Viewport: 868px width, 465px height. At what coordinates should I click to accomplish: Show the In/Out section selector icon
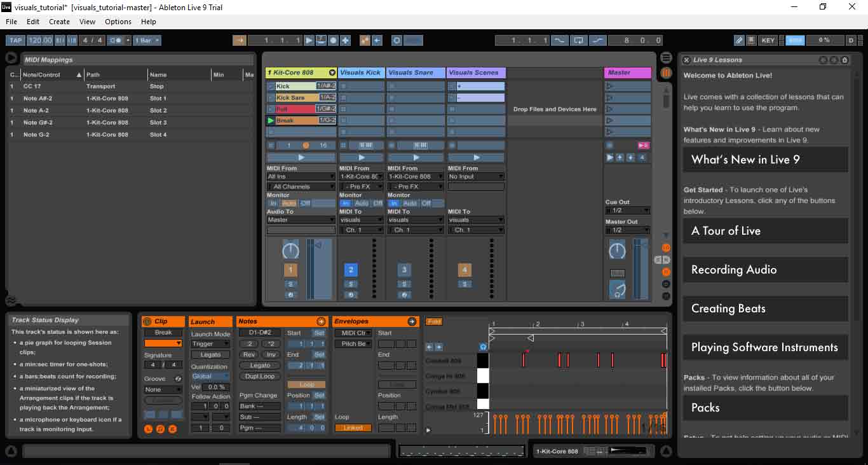666,247
